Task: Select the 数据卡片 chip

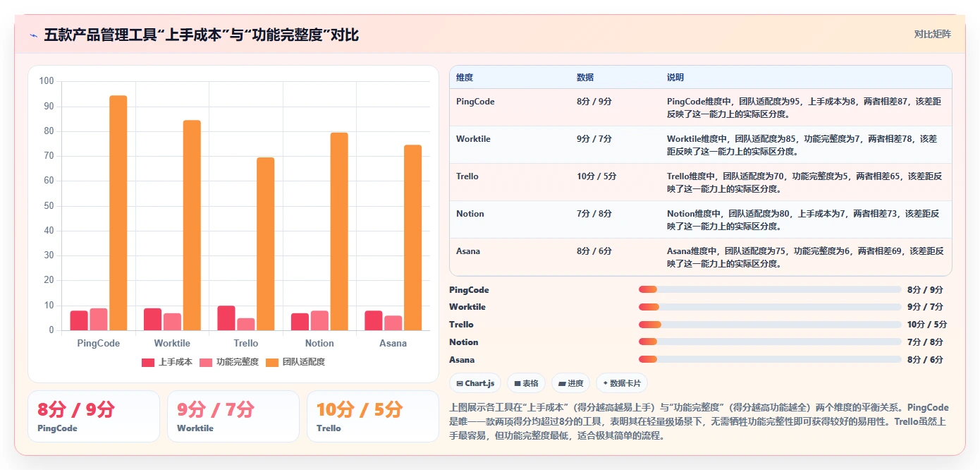Action: point(621,383)
